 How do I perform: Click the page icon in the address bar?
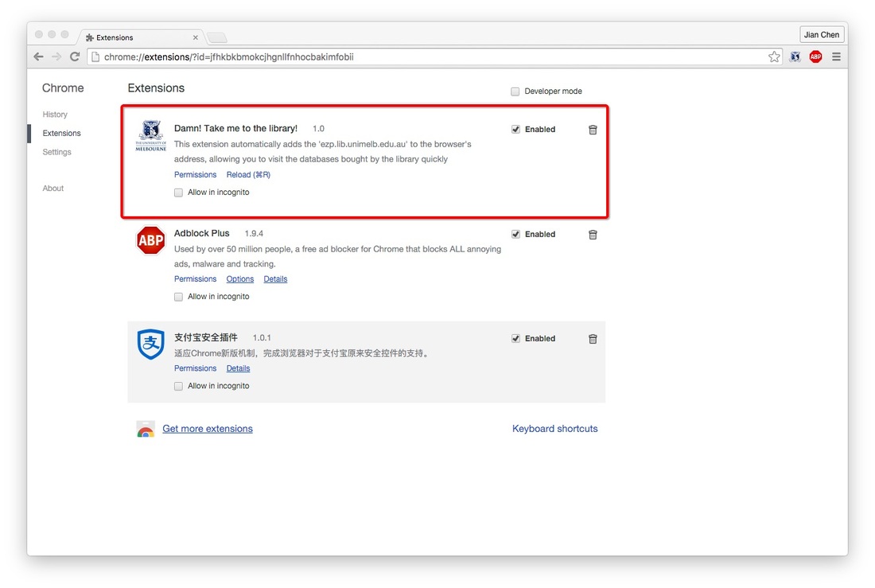point(95,56)
